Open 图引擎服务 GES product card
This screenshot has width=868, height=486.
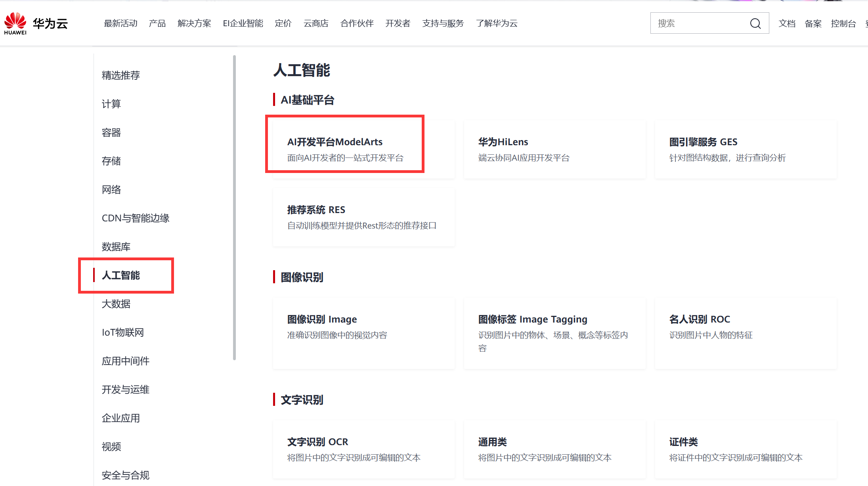[x=746, y=149]
